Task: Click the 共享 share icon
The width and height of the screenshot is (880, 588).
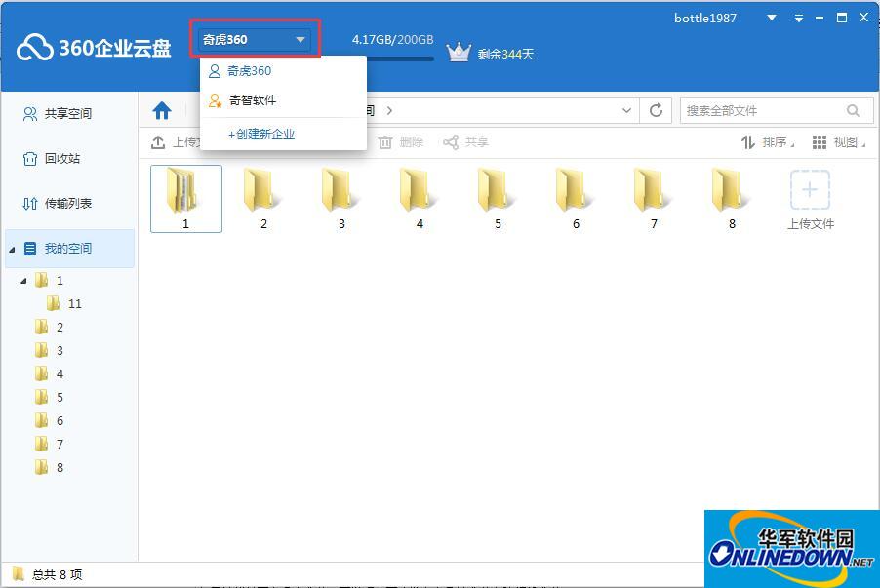Action: point(449,142)
